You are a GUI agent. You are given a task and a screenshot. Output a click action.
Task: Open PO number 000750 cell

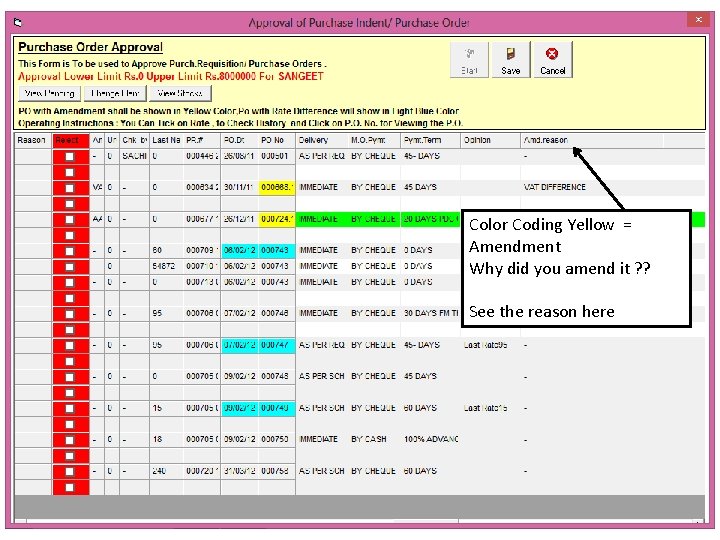(x=277, y=439)
